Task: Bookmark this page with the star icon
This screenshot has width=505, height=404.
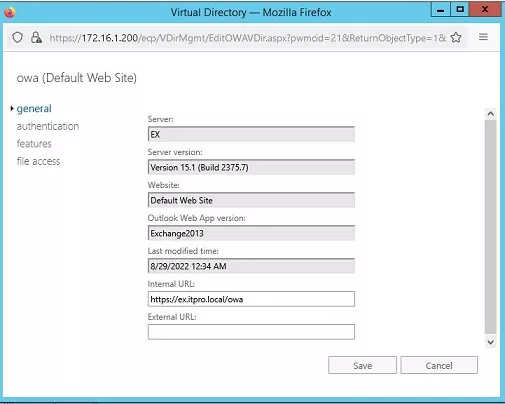Action: 456,37
